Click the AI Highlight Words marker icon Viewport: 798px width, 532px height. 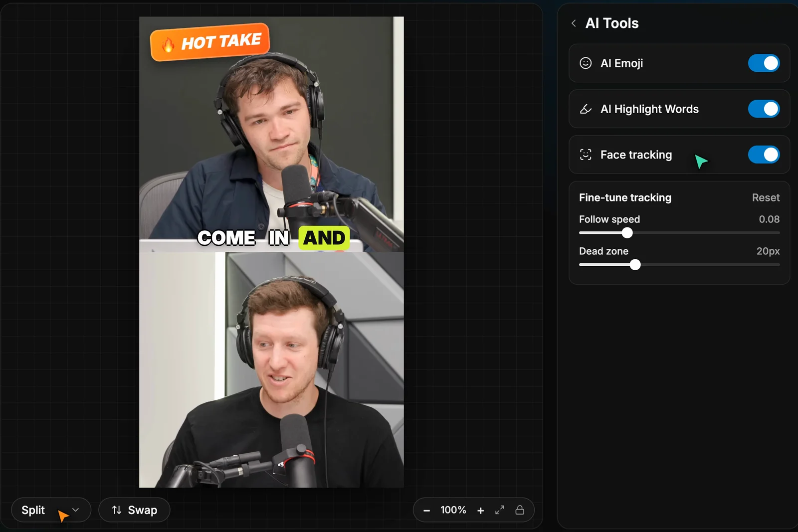pyautogui.click(x=586, y=109)
